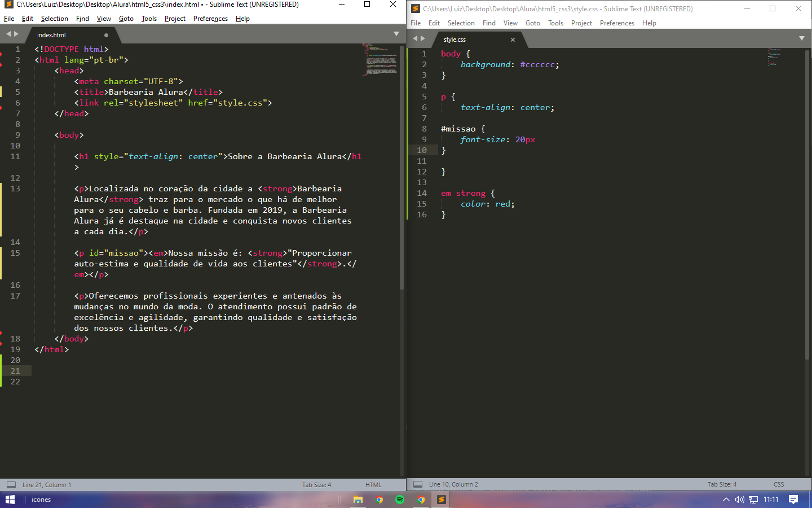Open Tools menu in index.html window
Screen dimensions: 812x508
[x=149, y=19]
